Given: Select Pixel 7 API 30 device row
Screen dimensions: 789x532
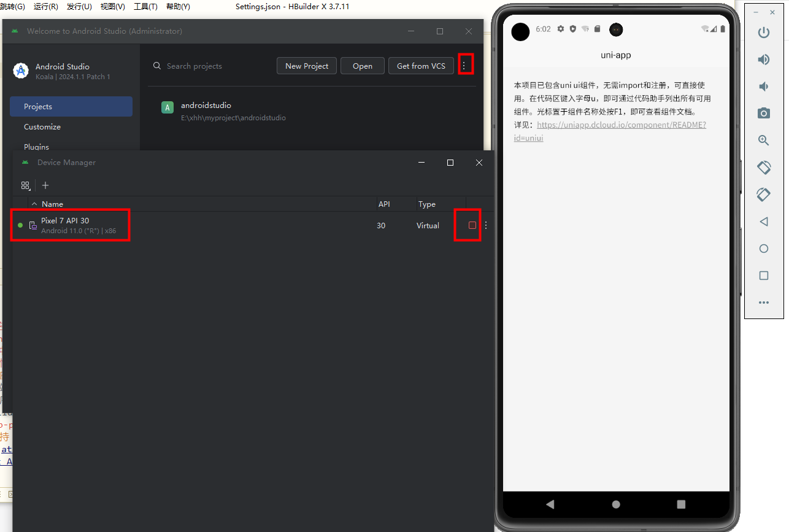Looking at the screenshot, I should [x=253, y=225].
